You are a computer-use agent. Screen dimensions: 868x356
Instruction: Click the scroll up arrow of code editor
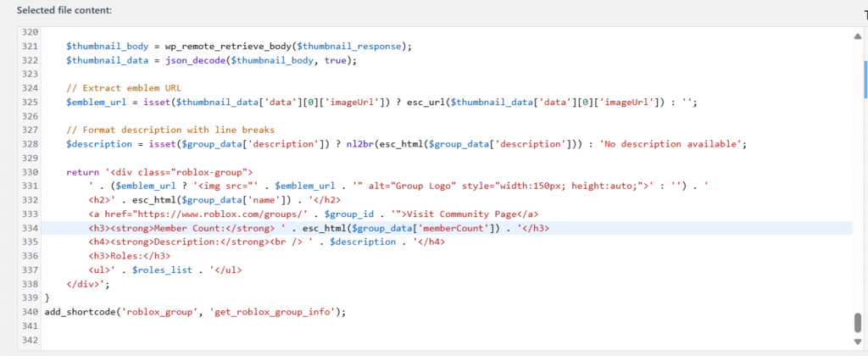click(858, 36)
